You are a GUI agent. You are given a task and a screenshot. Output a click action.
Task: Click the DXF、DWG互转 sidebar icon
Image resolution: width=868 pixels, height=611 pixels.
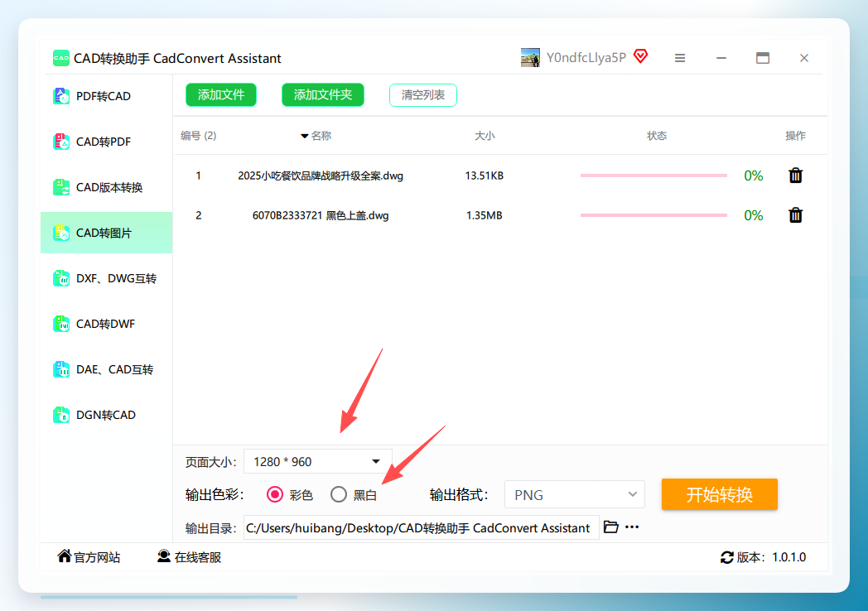click(61, 278)
